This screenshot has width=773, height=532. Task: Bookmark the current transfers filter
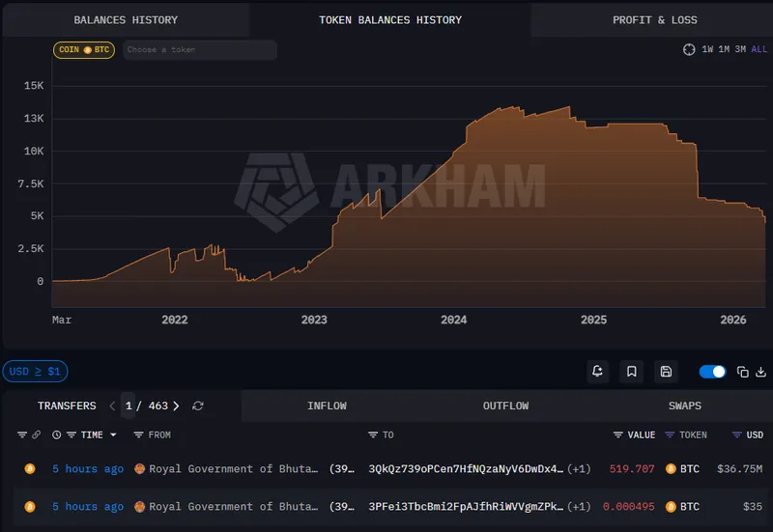pos(632,372)
